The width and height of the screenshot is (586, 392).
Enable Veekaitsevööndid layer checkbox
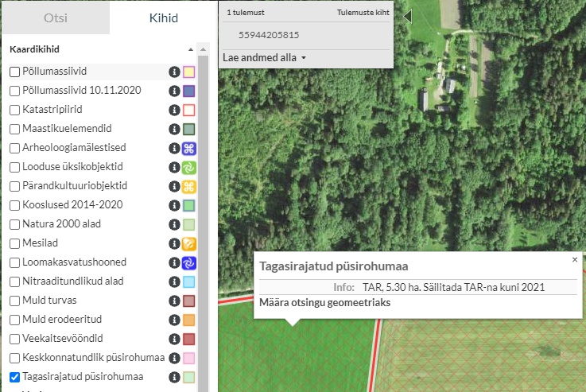(x=14, y=339)
